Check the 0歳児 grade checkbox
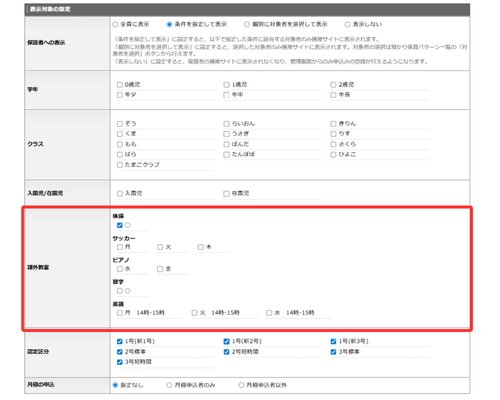Screen dimensions: 500x400 120,85
